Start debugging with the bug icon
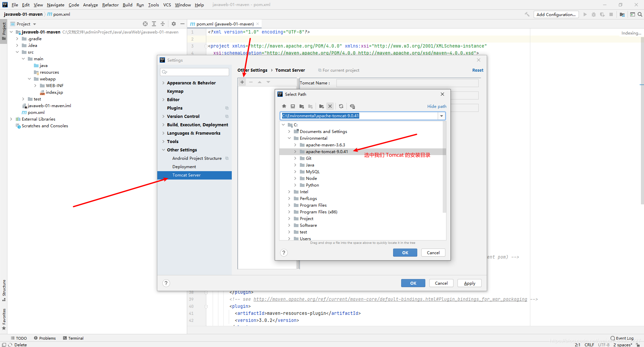Image resolution: width=644 pixels, height=347 pixels. click(594, 14)
